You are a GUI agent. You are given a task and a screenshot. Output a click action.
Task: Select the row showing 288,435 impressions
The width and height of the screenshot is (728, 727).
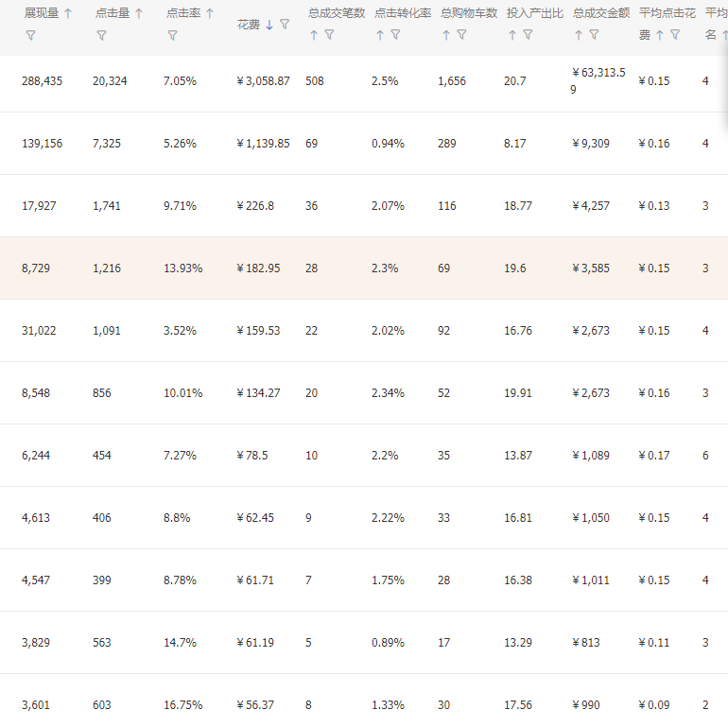click(364, 83)
